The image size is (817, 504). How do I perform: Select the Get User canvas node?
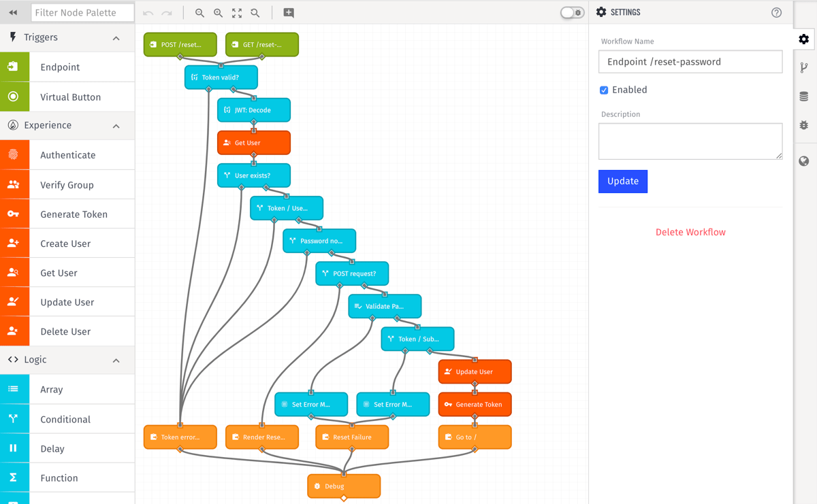click(254, 143)
